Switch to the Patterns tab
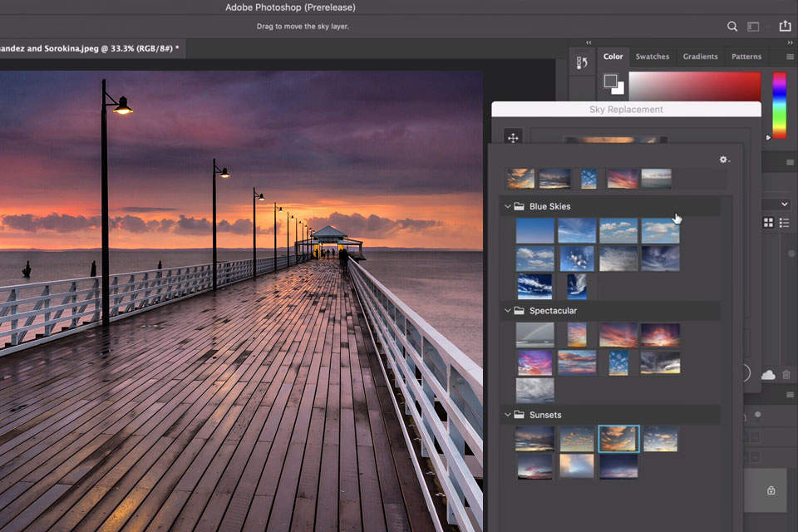 pos(746,57)
